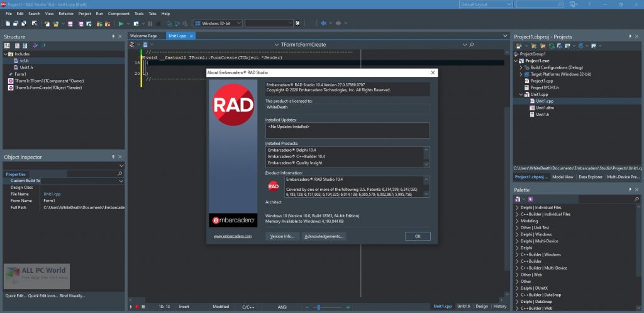Screen dimensions: 644x313
Task: Switch to the Model View tab
Action: click(563, 177)
